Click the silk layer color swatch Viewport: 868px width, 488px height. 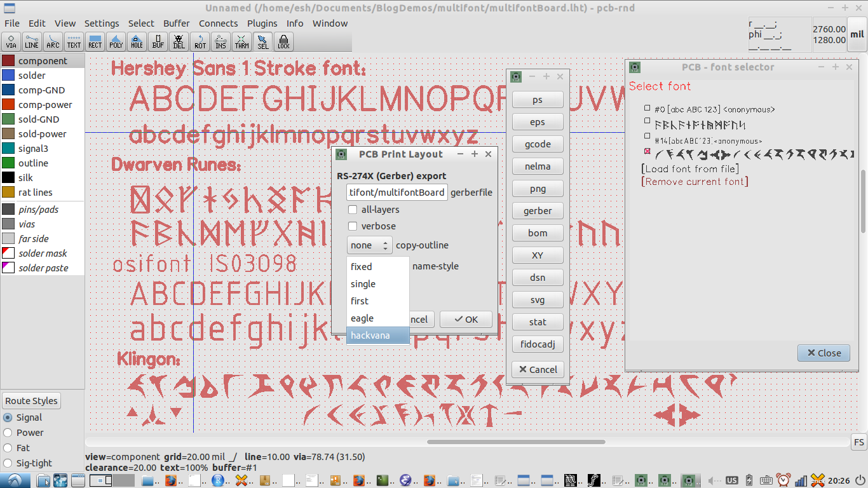point(8,178)
